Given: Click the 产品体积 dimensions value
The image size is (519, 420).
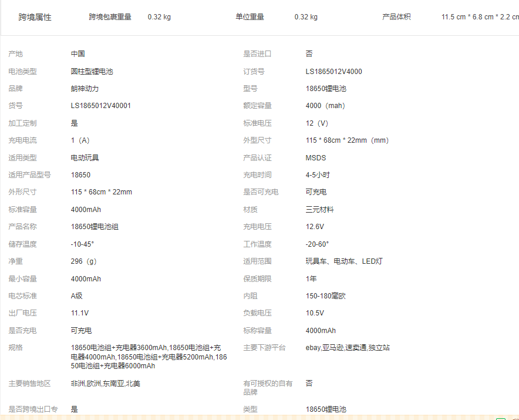Looking at the screenshot, I should pyautogui.click(x=480, y=17).
